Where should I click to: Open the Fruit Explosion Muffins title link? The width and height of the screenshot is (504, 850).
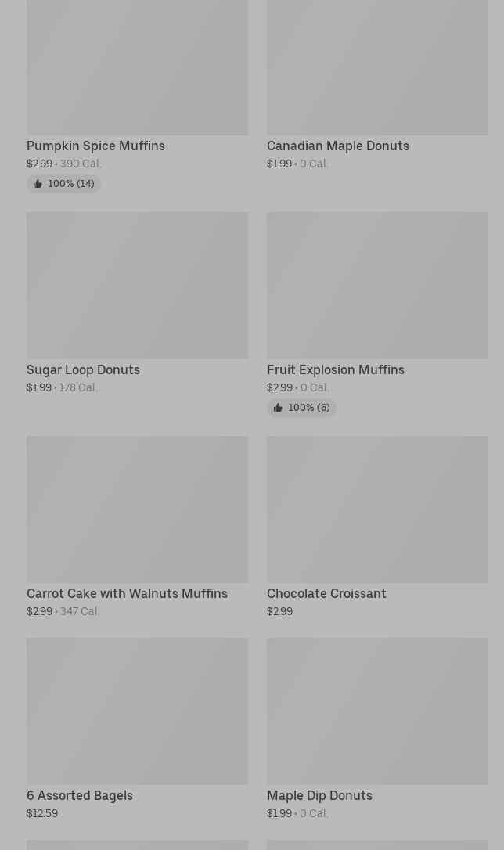(335, 369)
